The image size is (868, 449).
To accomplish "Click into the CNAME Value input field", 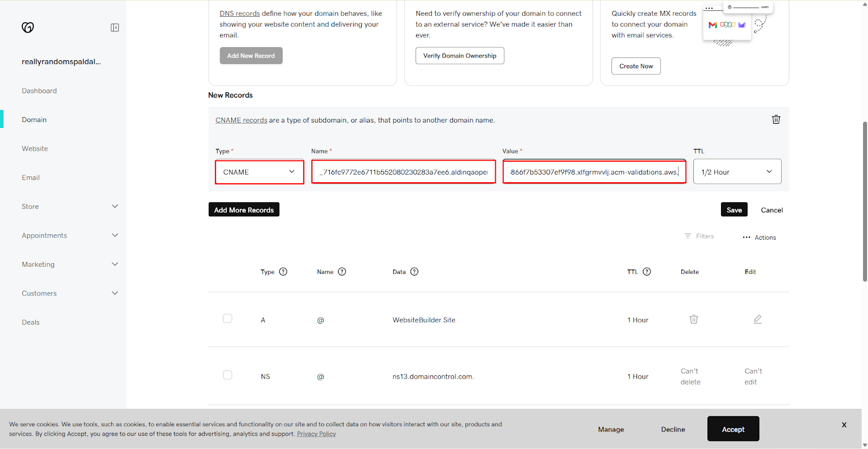I will coord(593,172).
